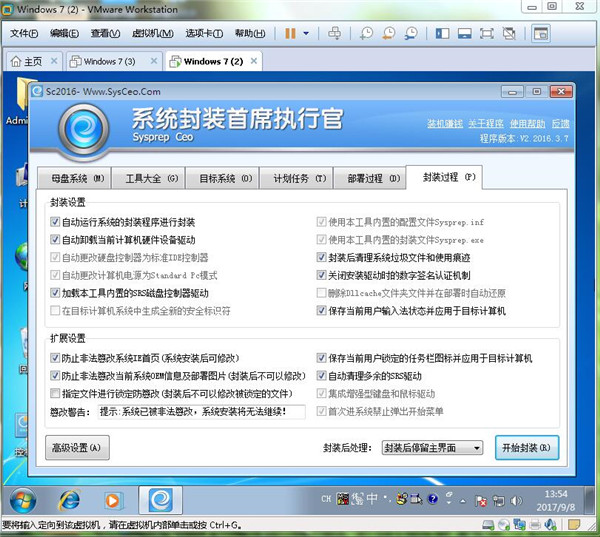
Task: Open the 虚拟机(M) menu
Action: click(x=152, y=34)
